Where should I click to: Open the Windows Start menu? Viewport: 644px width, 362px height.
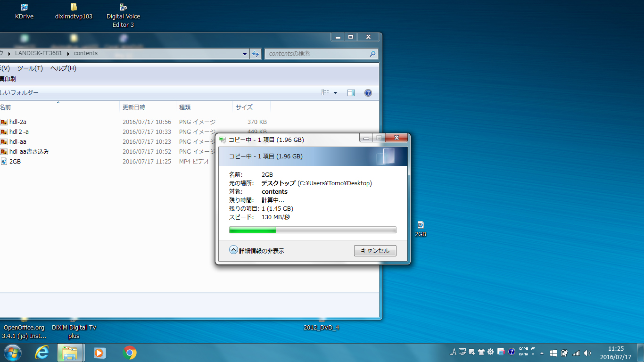[x=12, y=353]
